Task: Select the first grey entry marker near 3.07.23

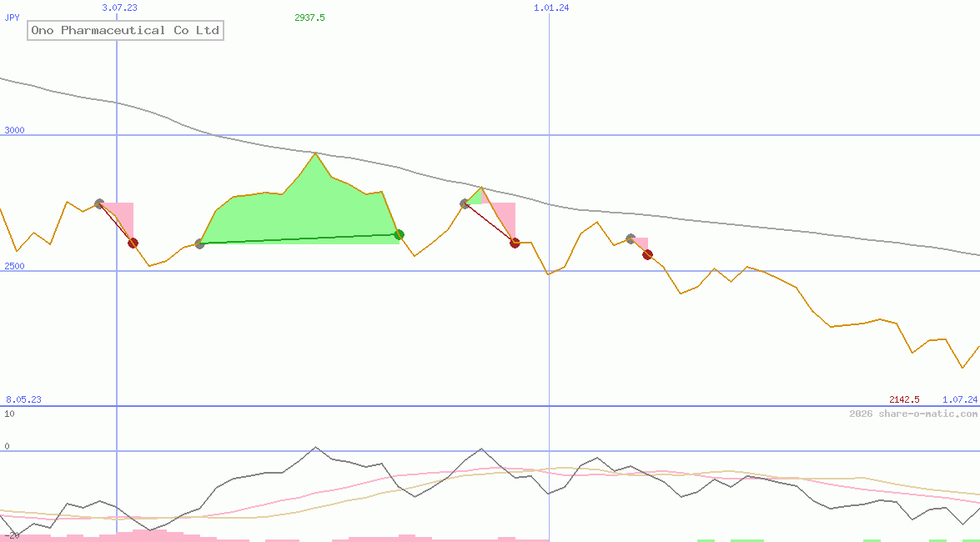Action: pyautogui.click(x=99, y=203)
